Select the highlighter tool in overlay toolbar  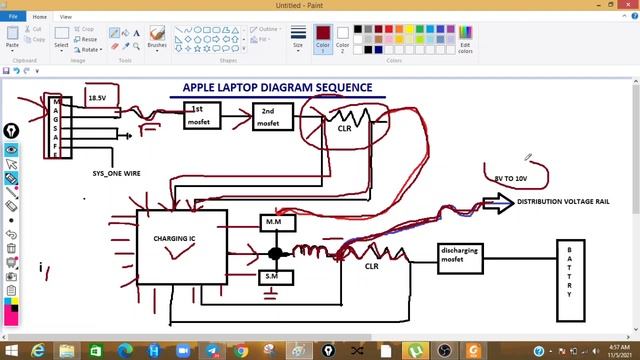point(11,178)
